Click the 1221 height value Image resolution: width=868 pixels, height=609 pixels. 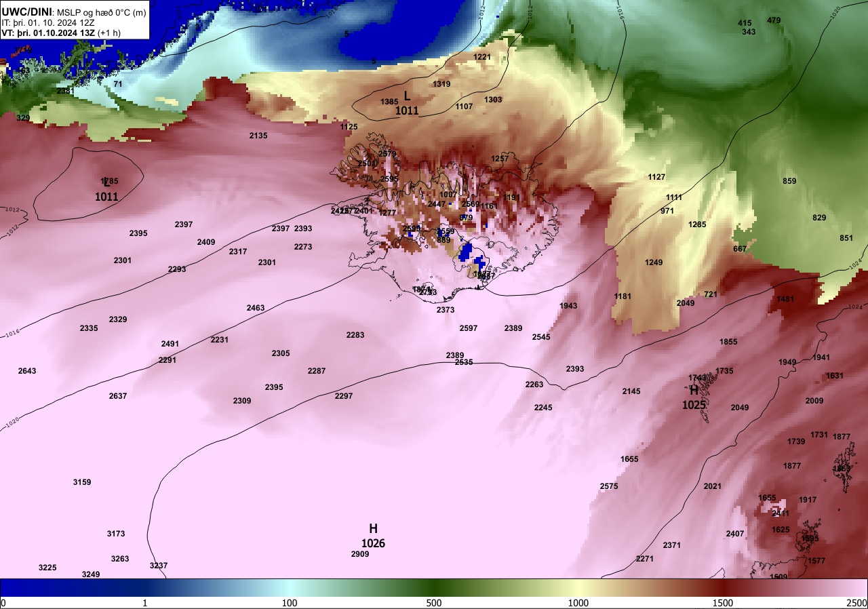tap(482, 57)
